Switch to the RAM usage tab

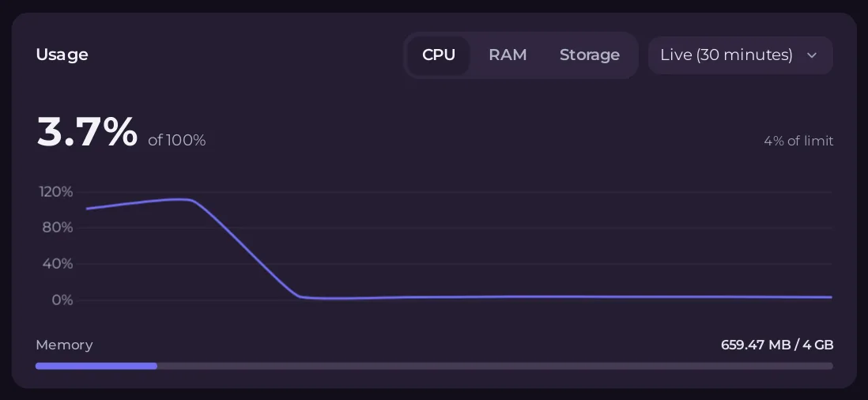click(x=508, y=55)
